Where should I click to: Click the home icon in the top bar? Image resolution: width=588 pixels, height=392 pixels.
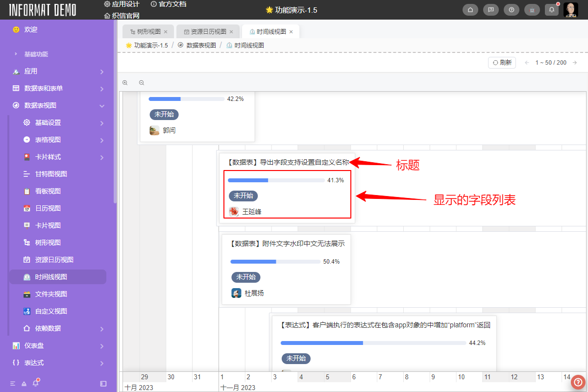point(470,9)
